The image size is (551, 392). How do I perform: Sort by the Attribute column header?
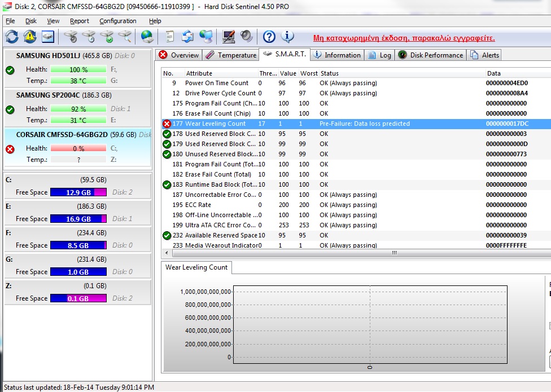(221, 73)
